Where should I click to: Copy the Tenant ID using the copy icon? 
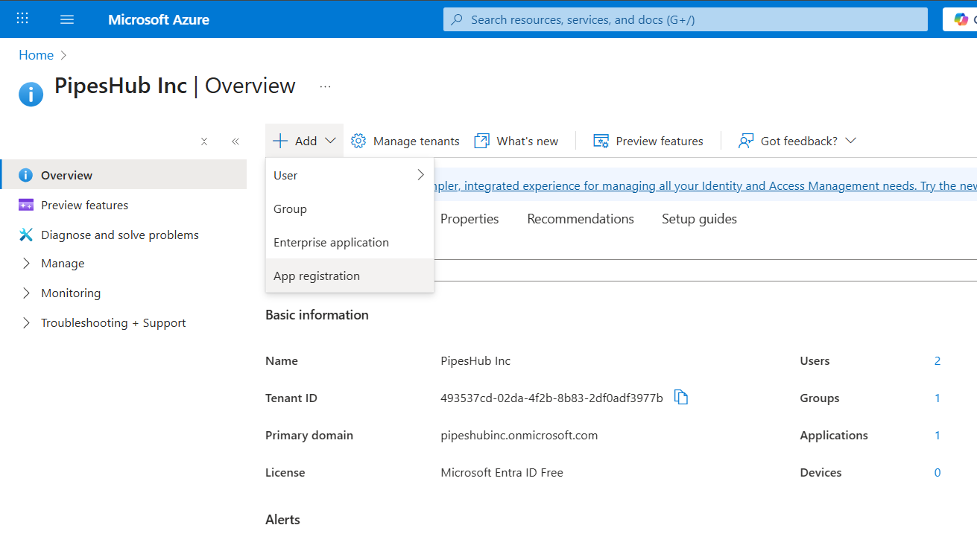pos(680,397)
